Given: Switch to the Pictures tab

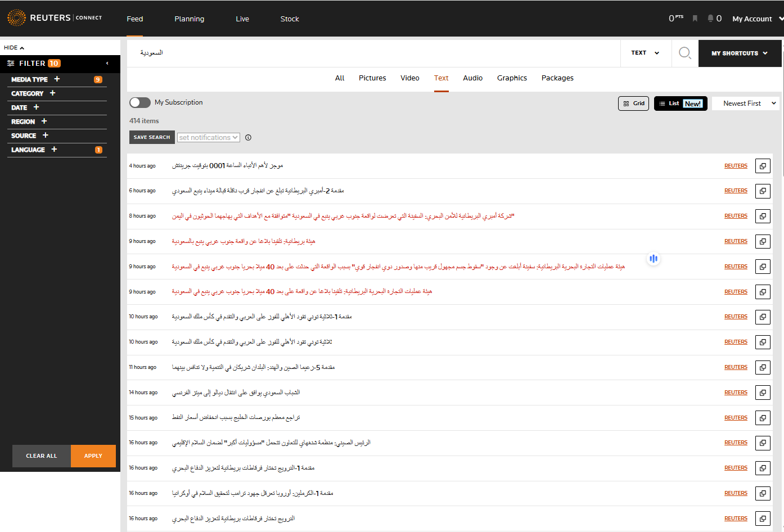Looking at the screenshot, I should 372,78.
